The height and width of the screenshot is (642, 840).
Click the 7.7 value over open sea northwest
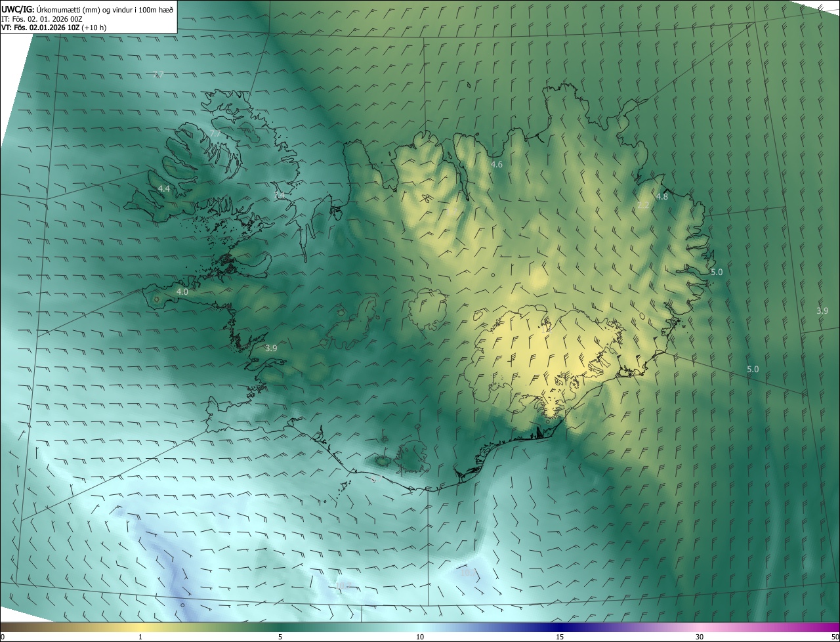coord(157,74)
